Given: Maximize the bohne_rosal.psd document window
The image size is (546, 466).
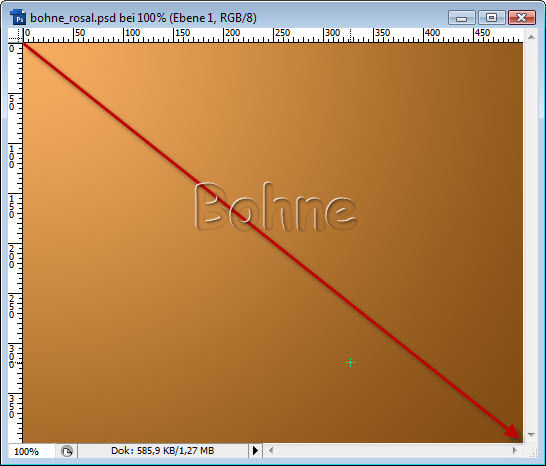Looking at the screenshot, I should pyautogui.click(x=491, y=17).
